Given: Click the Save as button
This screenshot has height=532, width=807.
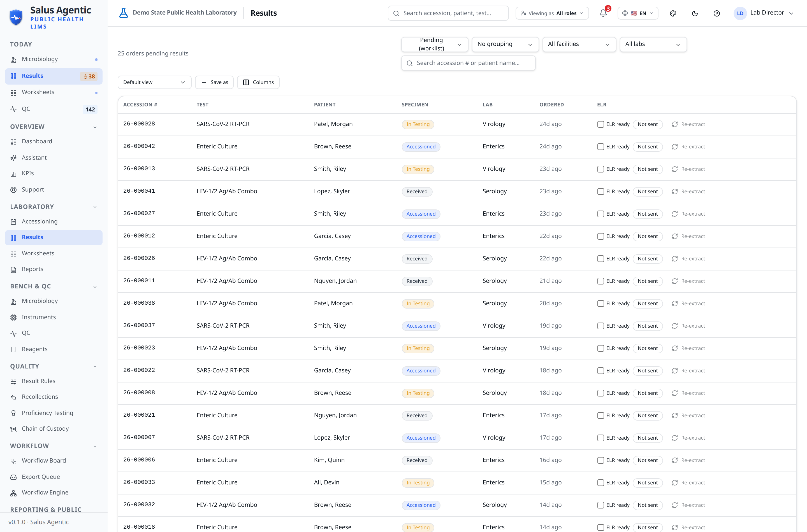Looking at the screenshot, I should (x=214, y=82).
